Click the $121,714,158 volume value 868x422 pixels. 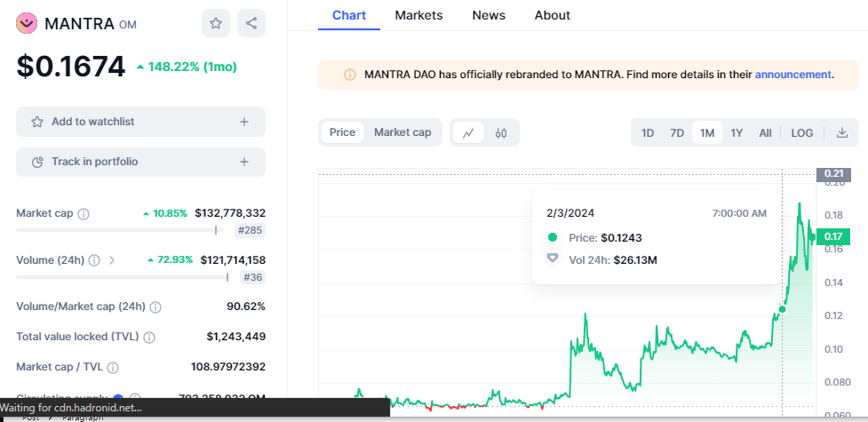[x=233, y=259]
